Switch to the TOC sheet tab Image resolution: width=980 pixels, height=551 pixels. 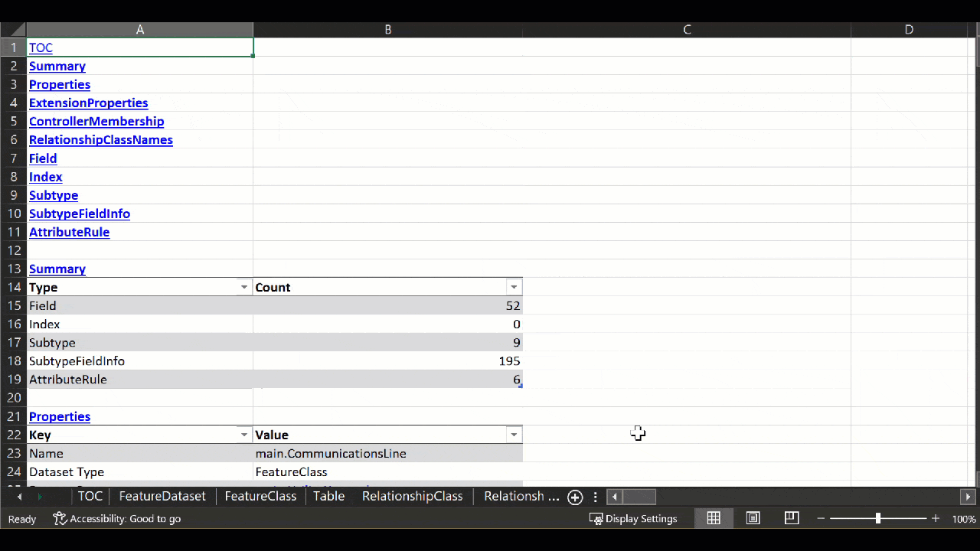tap(90, 496)
